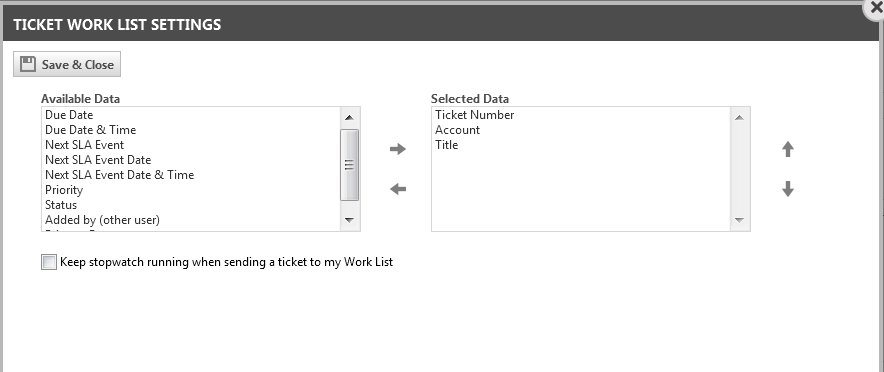Move selected item down with down arrow

click(788, 189)
